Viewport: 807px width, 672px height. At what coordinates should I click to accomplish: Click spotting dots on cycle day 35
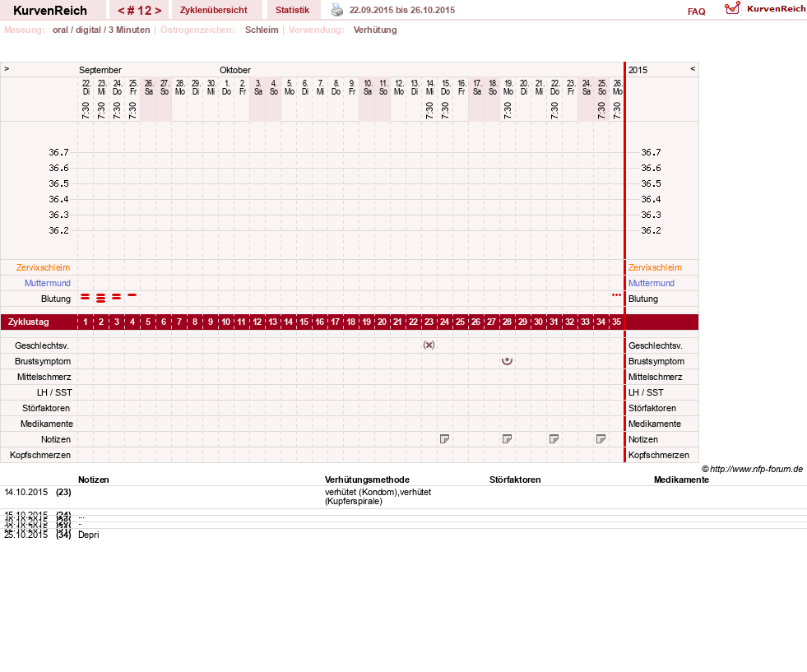(x=616, y=294)
